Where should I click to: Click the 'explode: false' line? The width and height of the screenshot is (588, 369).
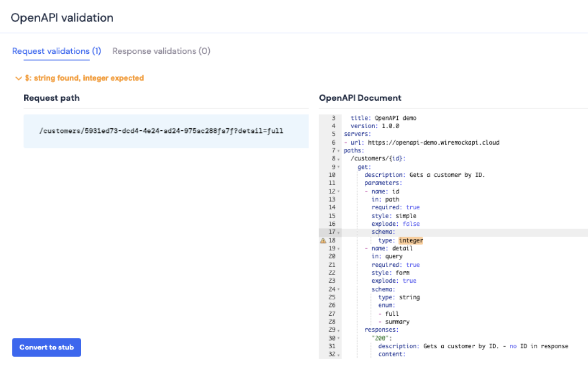[x=396, y=224]
